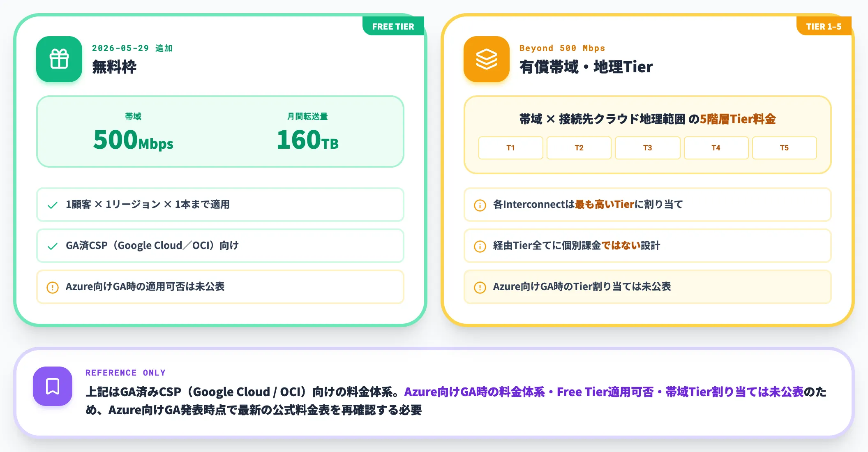Click the Azure向けGA時の適用可否は未公表 text

click(145, 286)
